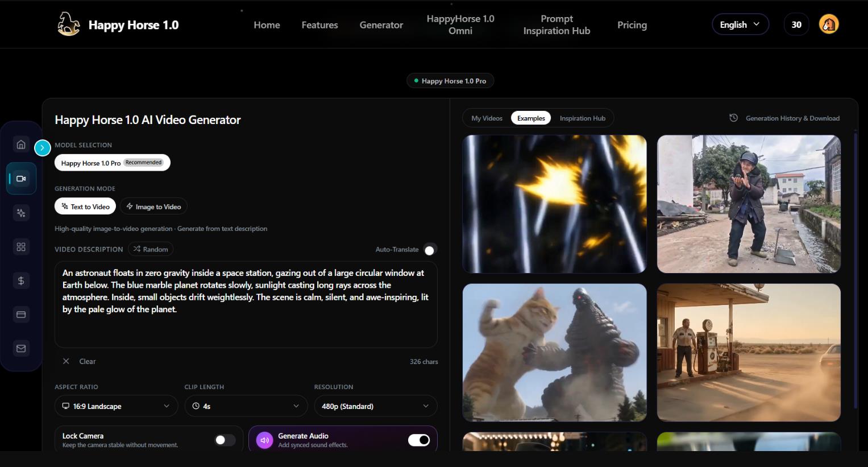This screenshot has height=467, width=868.
Task: Disable the Generate Audio switch
Action: coord(419,440)
